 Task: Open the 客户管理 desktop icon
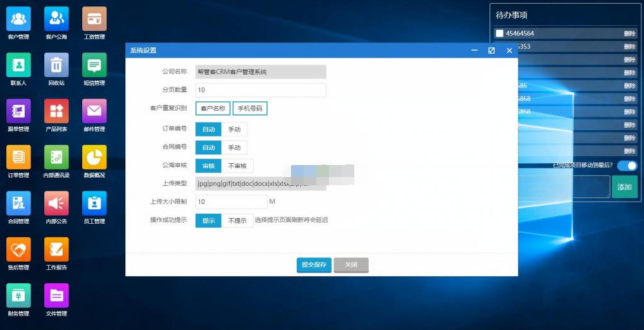coord(18,19)
